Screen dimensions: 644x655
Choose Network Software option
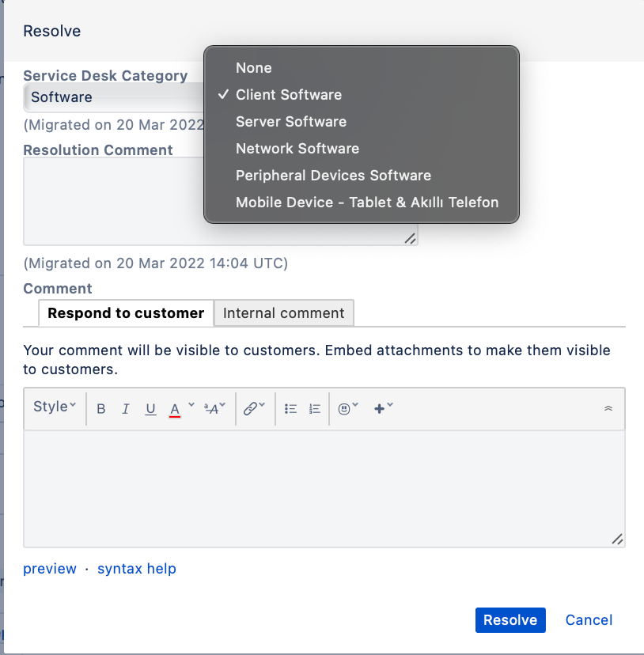click(362, 148)
